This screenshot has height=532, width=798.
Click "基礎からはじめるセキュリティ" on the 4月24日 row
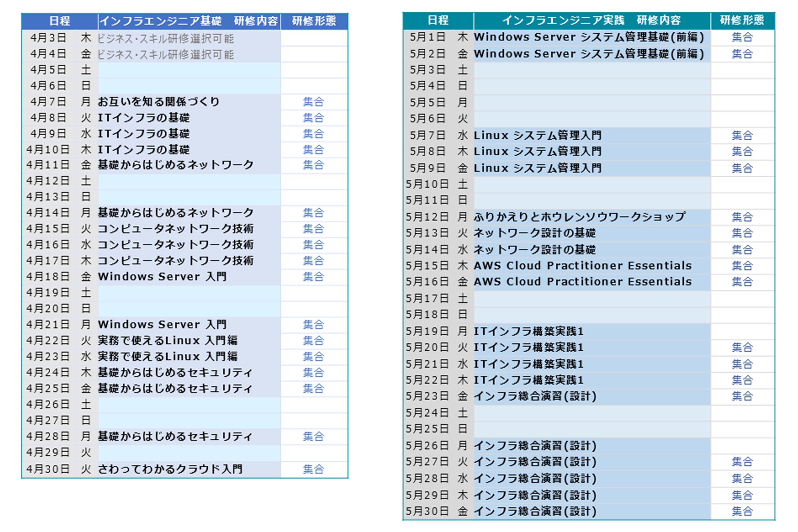175,373
